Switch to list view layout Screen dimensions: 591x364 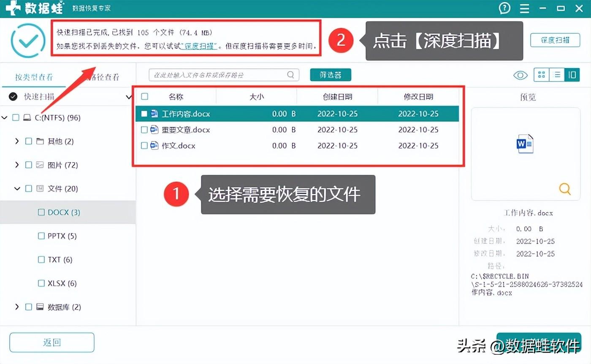(x=557, y=75)
